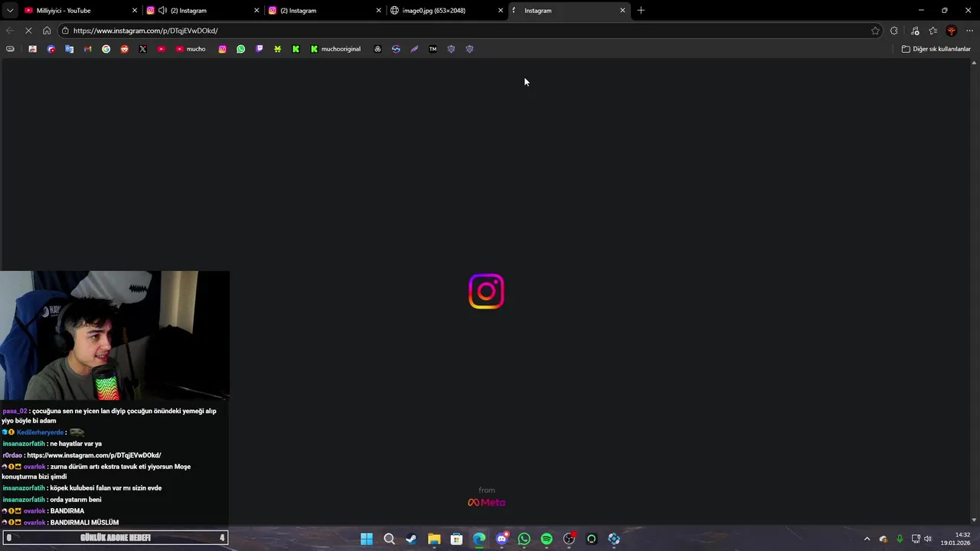This screenshot has width=980, height=551.
Task: Close the image0.jpg tab
Action: pos(501,11)
